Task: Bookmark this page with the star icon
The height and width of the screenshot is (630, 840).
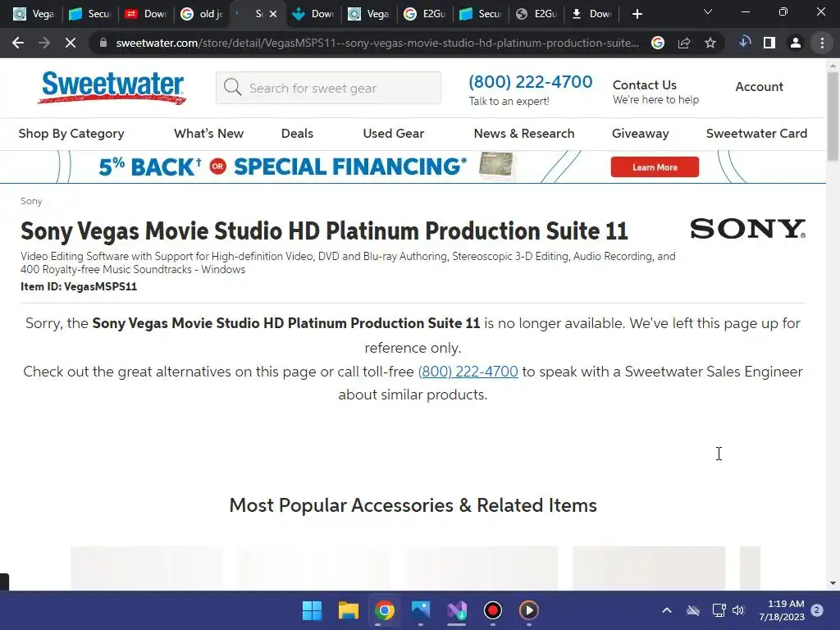Action: (710, 43)
